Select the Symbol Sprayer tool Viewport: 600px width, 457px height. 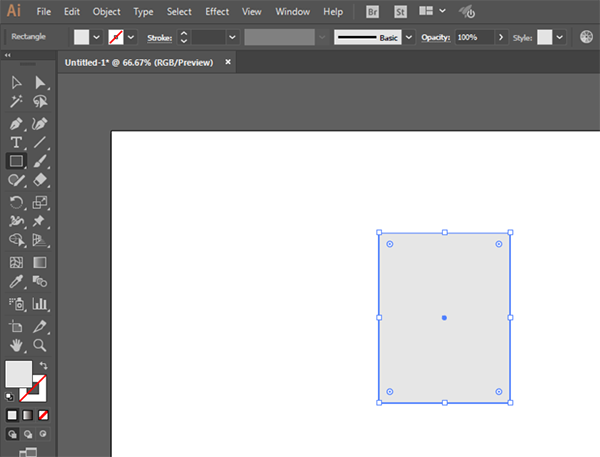point(16,304)
